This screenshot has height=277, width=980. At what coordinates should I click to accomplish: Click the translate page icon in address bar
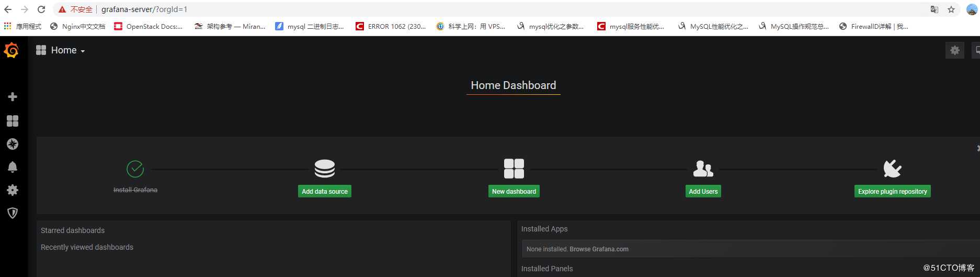935,9
